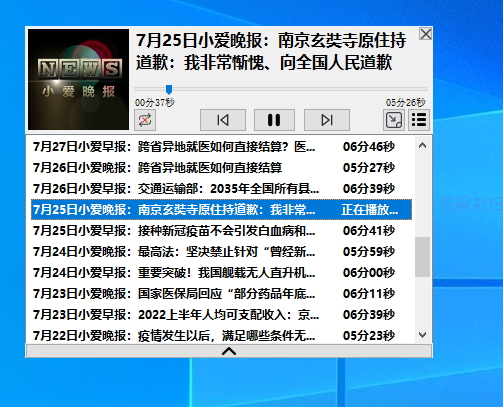Click the 05分27秒 duration value
Viewport: 503px width, 407px height.
(x=369, y=168)
